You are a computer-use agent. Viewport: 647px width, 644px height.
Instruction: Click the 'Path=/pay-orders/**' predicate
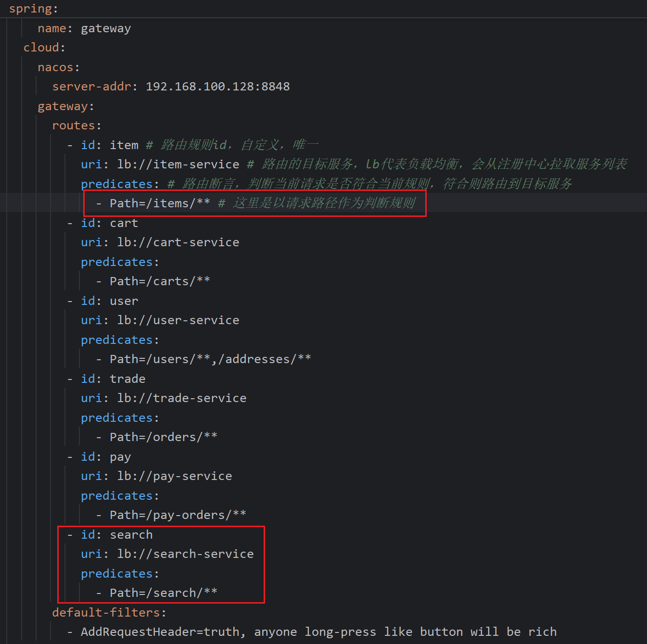(178, 515)
